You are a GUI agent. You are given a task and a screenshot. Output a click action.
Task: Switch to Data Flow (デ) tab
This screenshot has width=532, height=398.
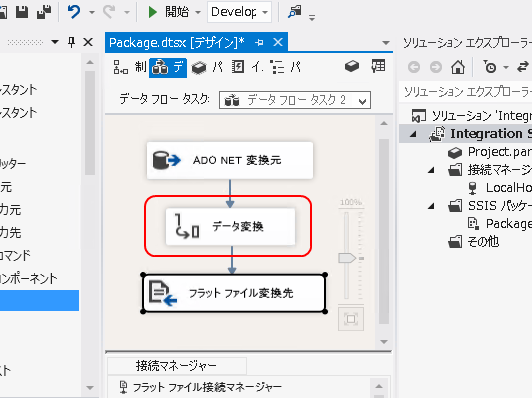[168, 67]
